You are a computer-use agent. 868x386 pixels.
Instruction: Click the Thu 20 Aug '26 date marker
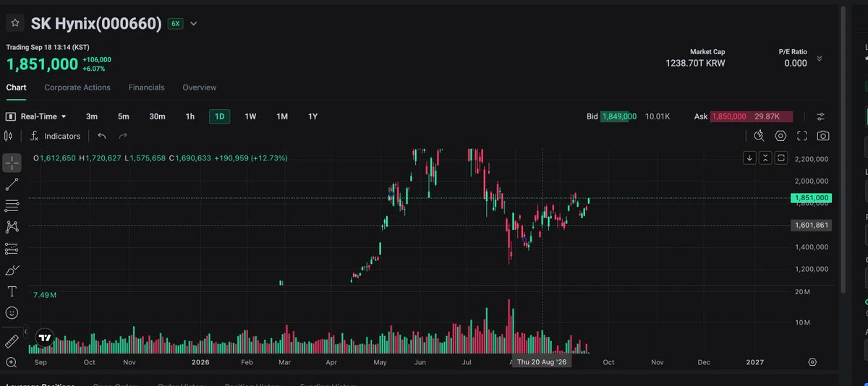coord(542,361)
